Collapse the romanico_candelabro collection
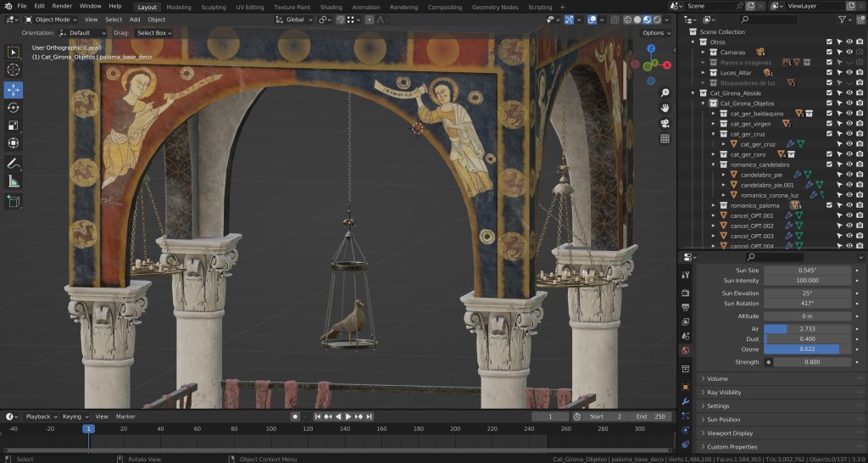 715,165
